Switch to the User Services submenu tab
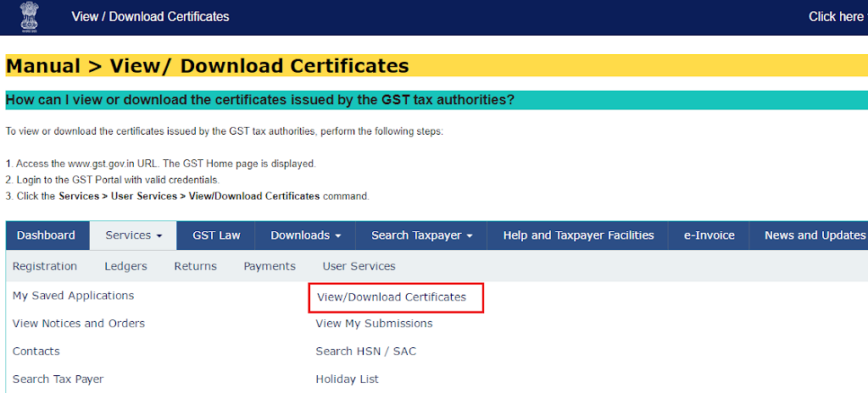The image size is (868, 393). (x=359, y=266)
